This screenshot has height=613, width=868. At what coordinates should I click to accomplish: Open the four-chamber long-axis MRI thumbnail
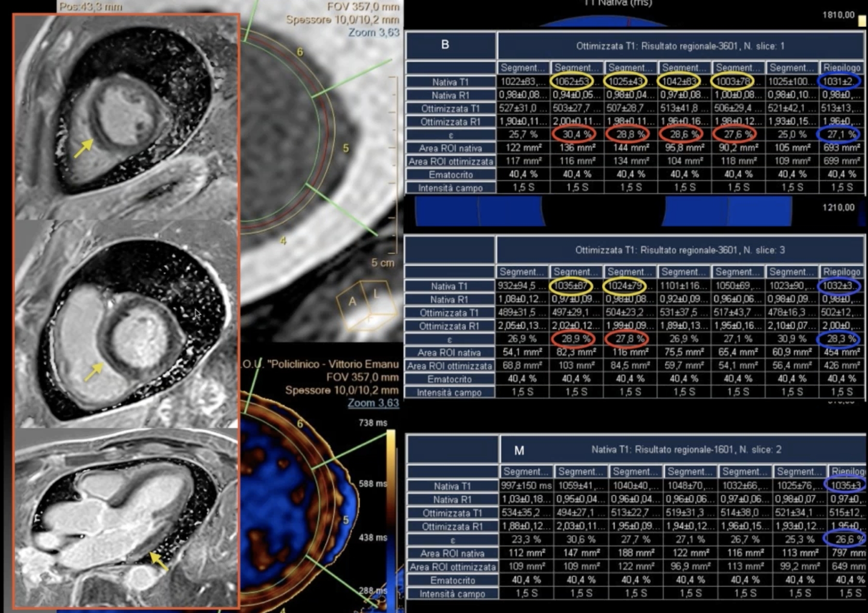pos(126,517)
